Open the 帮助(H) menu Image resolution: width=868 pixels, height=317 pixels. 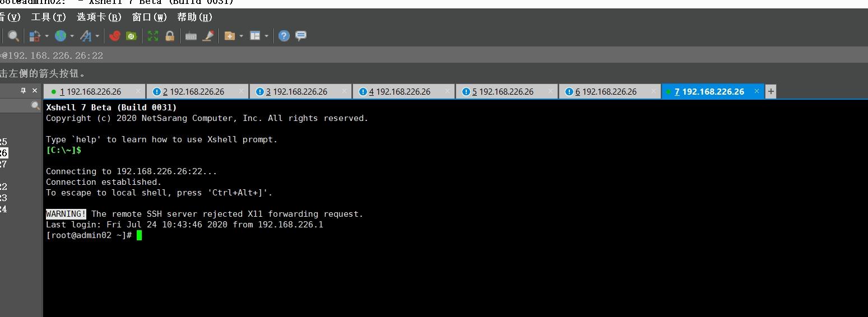coord(195,17)
